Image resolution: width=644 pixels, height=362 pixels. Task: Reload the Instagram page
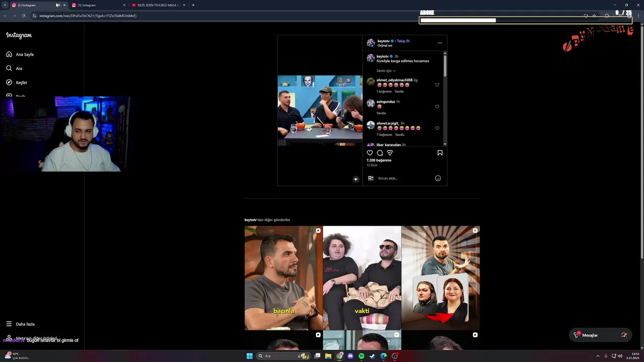23,16
